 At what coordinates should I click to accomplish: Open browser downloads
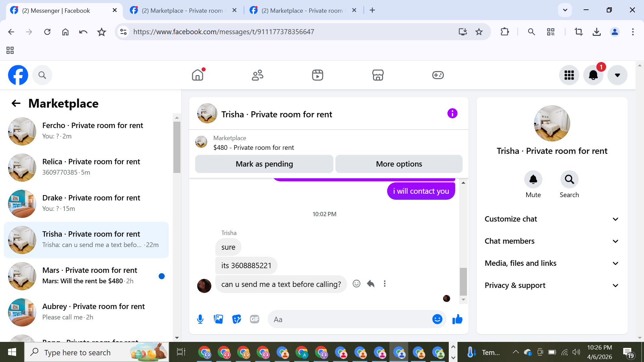[597, 32]
